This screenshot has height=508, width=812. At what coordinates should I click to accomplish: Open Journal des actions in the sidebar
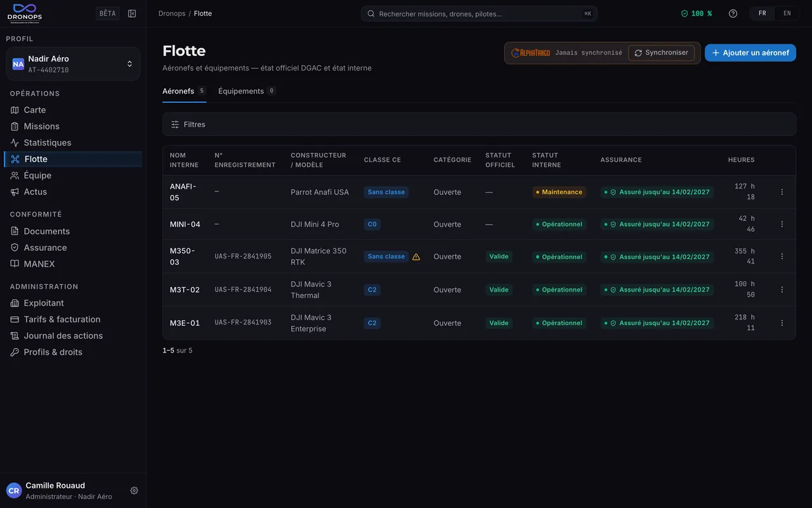click(x=73, y=336)
